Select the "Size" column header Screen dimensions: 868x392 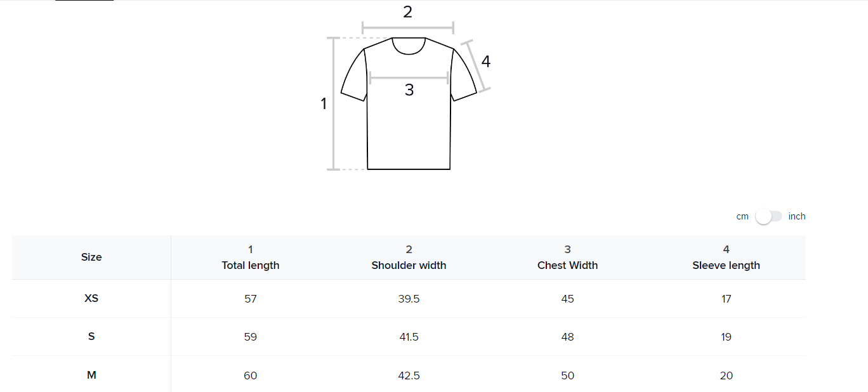[91, 257]
